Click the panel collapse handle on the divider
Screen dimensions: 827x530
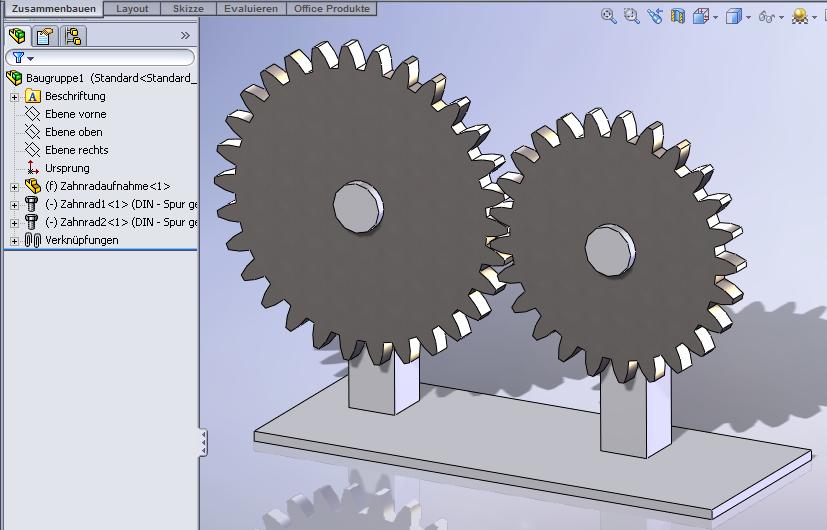tap(203, 442)
